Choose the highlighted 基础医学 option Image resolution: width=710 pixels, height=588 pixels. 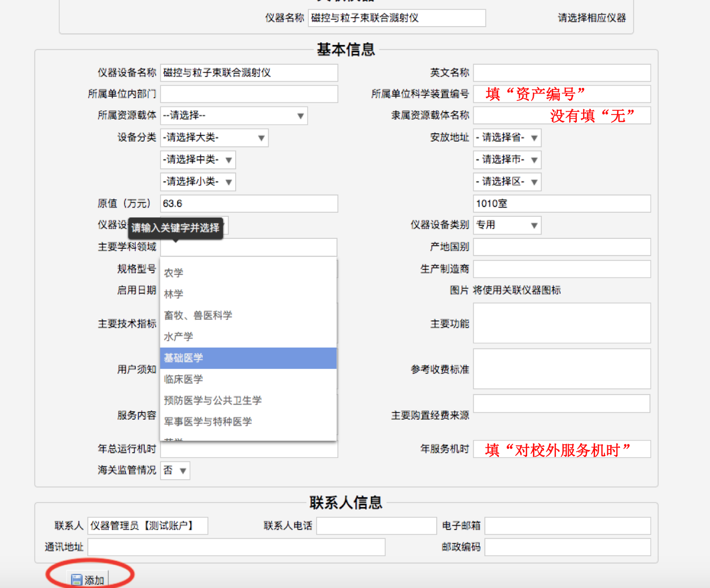point(248,358)
